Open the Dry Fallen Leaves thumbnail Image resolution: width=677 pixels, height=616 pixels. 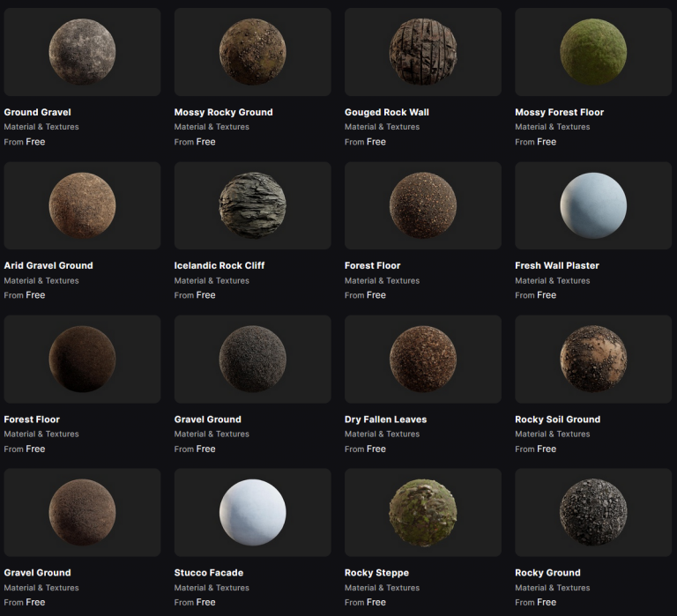(423, 359)
